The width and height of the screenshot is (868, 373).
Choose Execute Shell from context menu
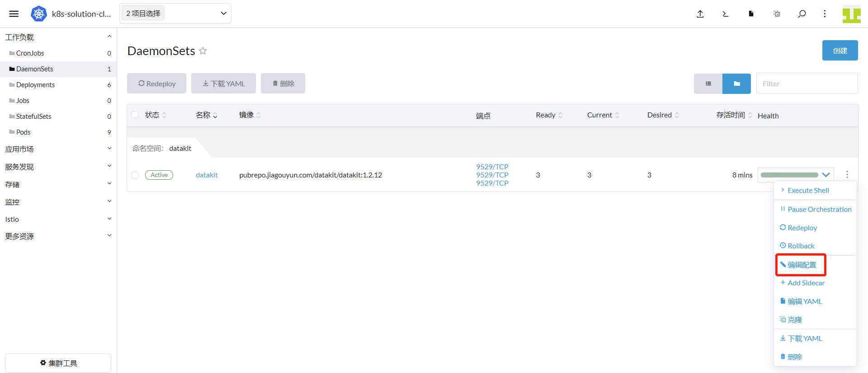815,191
